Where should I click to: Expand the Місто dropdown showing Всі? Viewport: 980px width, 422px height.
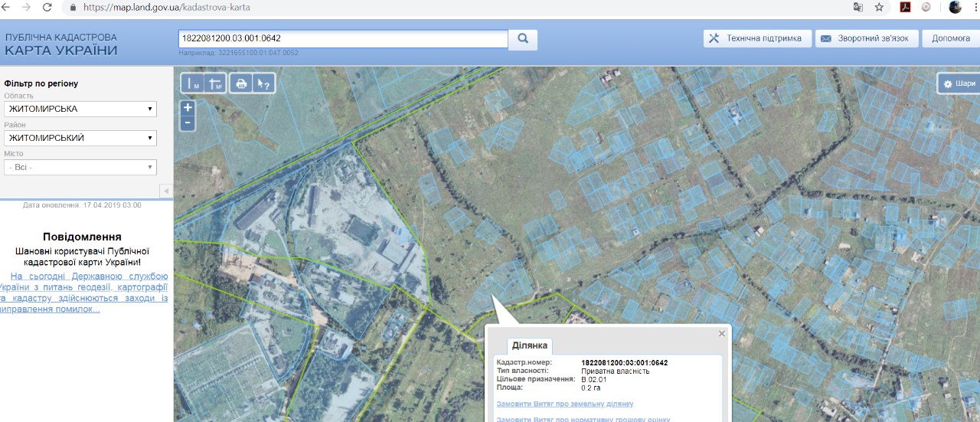point(80,167)
